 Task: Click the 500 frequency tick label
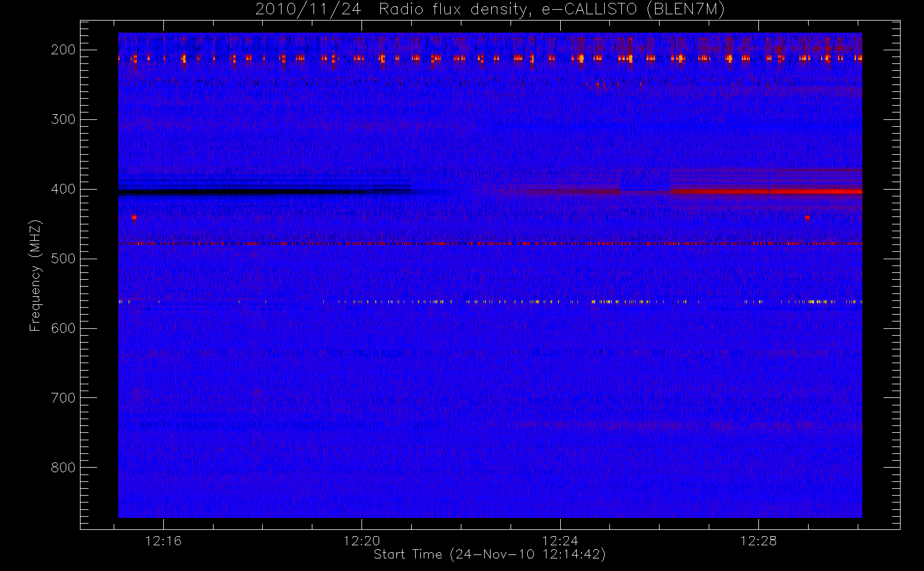point(63,259)
